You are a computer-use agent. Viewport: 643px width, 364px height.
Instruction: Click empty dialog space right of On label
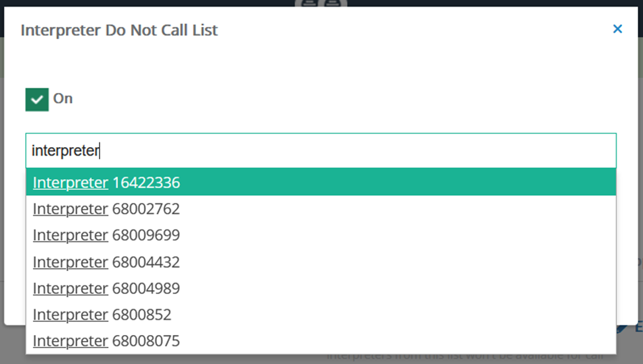coord(328,99)
